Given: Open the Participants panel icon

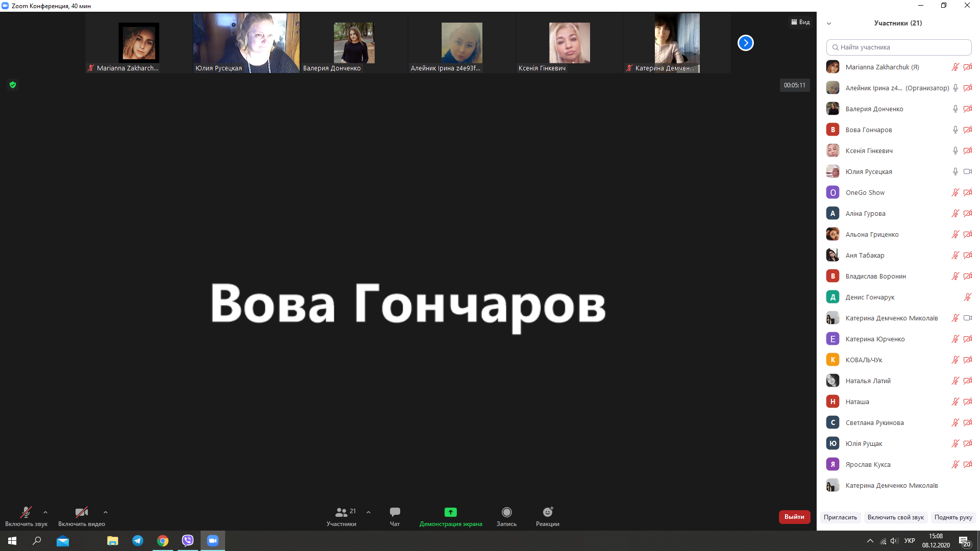Looking at the screenshot, I should click(x=341, y=512).
